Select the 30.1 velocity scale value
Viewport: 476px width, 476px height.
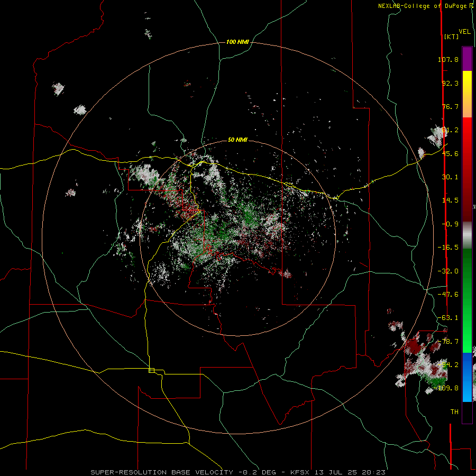point(450,177)
